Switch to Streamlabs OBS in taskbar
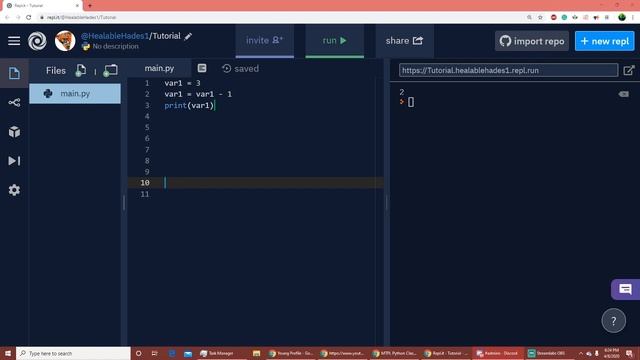 tap(547, 353)
